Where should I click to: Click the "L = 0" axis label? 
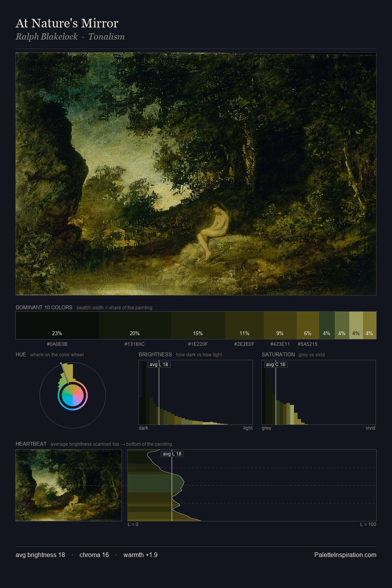click(133, 524)
